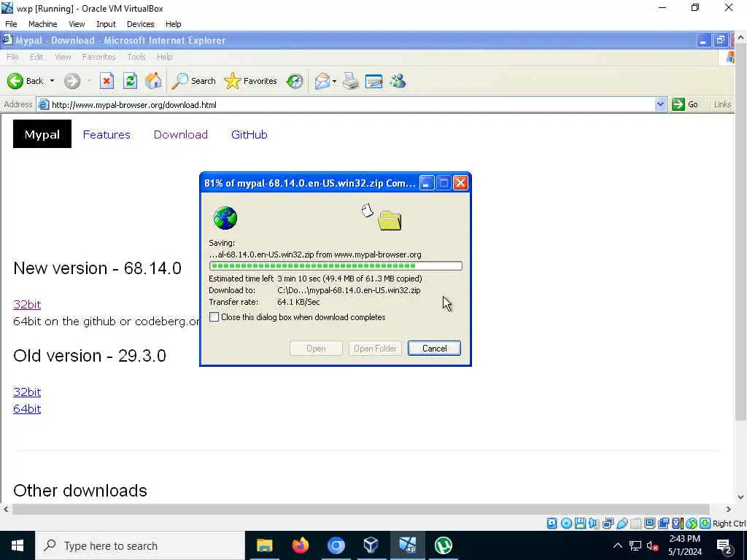Screen dimensions: 747x560
Task: Stop page loading with the red X icon
Action: pyautogui.click(x=107, y=81)
